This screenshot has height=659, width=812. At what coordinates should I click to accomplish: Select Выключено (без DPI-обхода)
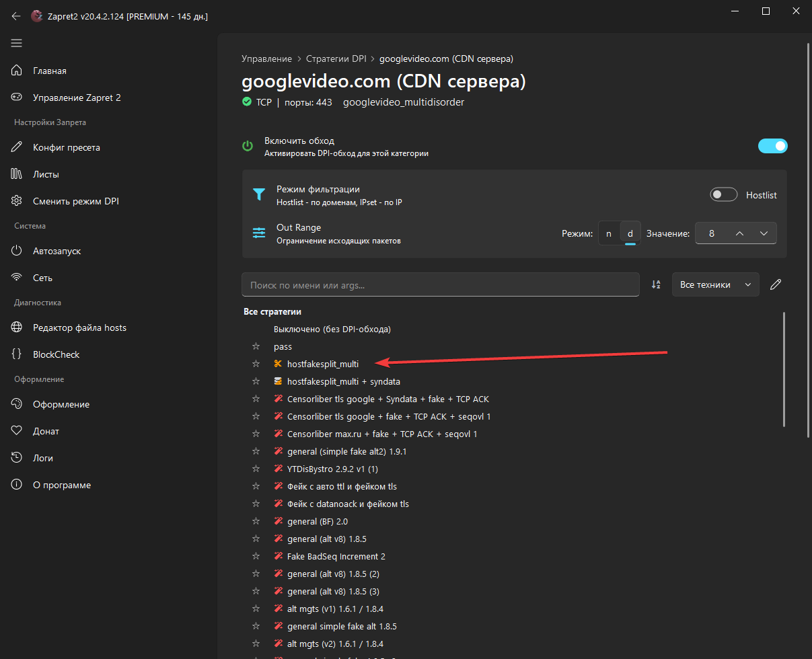pos(332,329)
